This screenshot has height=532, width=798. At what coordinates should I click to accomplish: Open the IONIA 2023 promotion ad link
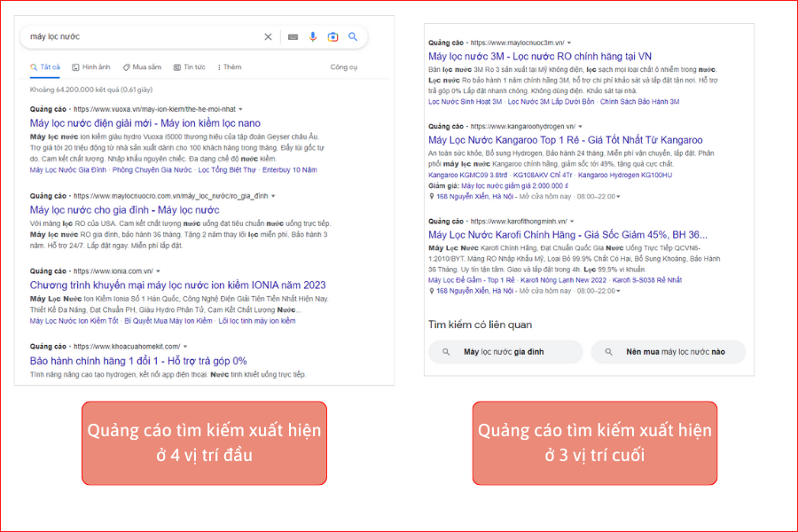(177, 286)
